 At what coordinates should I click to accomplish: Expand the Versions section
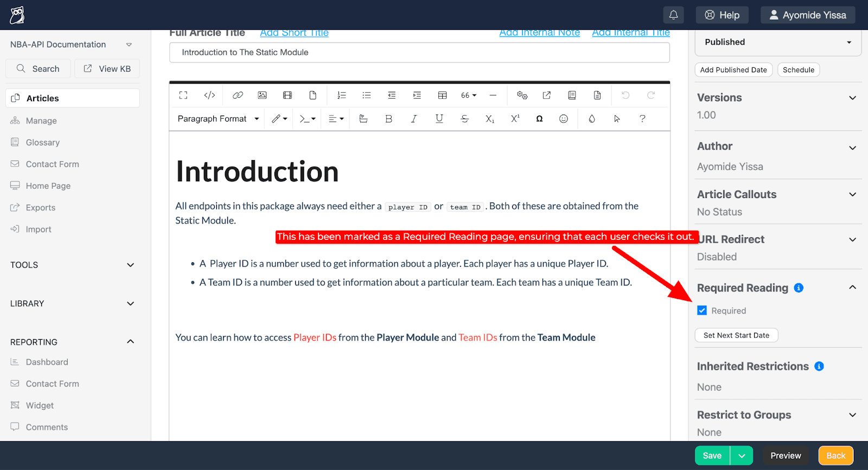[x=852, y=98]
